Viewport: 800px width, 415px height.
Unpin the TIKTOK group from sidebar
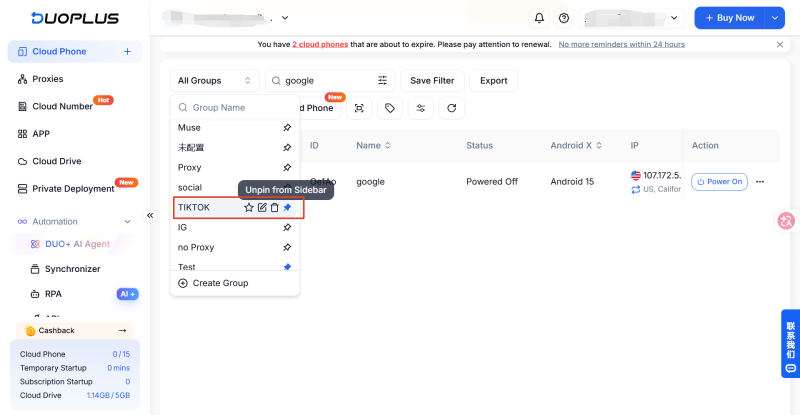(x=287, y=207)
